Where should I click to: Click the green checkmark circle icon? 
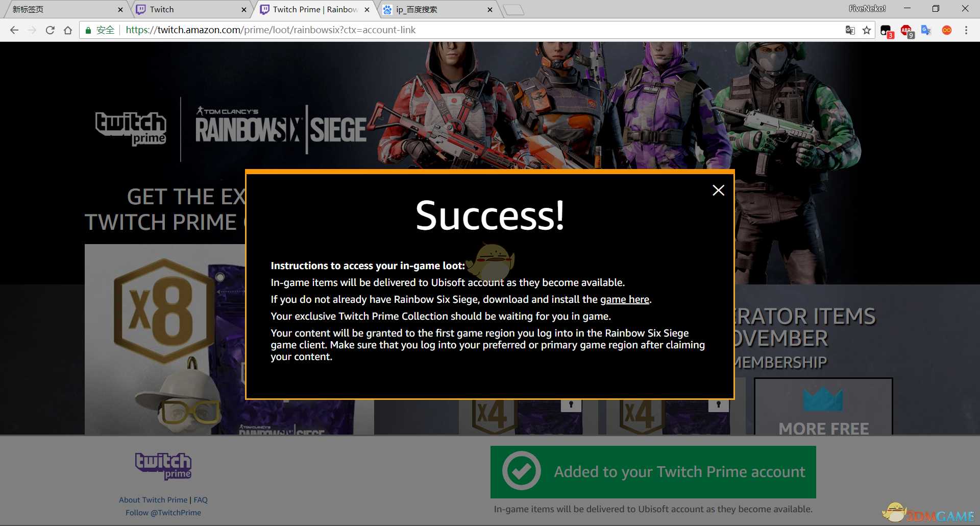click(521, 471)
